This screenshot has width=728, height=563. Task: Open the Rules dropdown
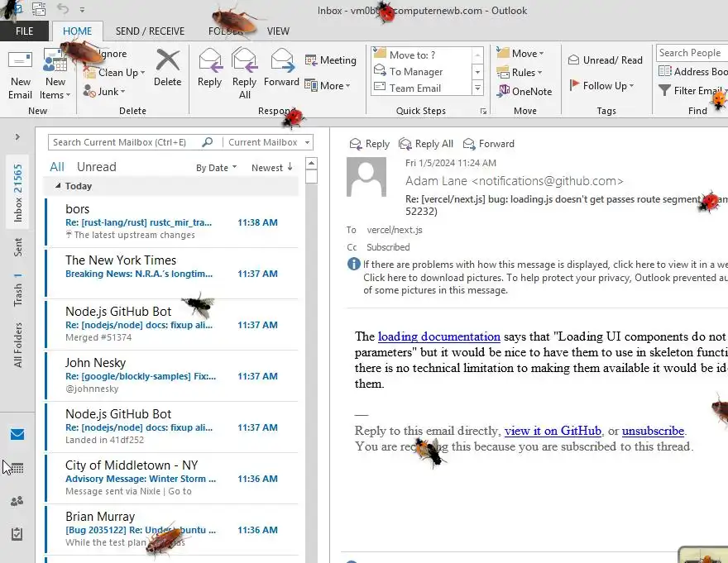pos(520,73)
